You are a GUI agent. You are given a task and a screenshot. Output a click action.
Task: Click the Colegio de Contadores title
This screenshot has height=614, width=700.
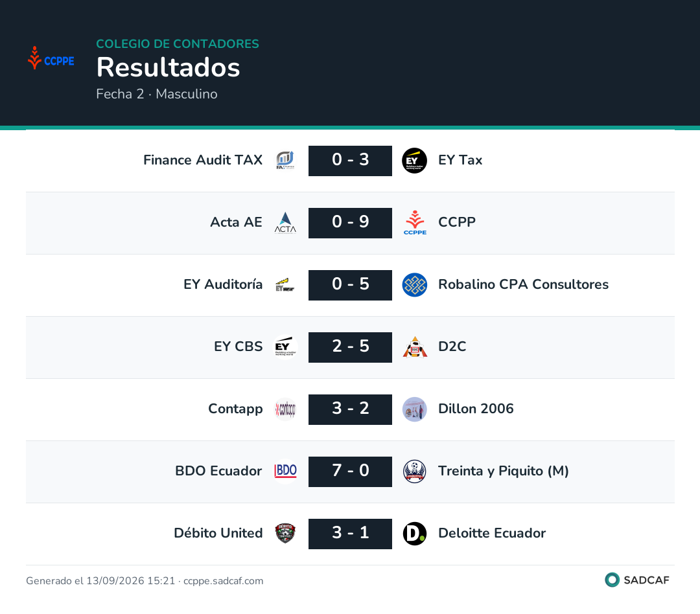pyautogui.click(x=178, y=44)
